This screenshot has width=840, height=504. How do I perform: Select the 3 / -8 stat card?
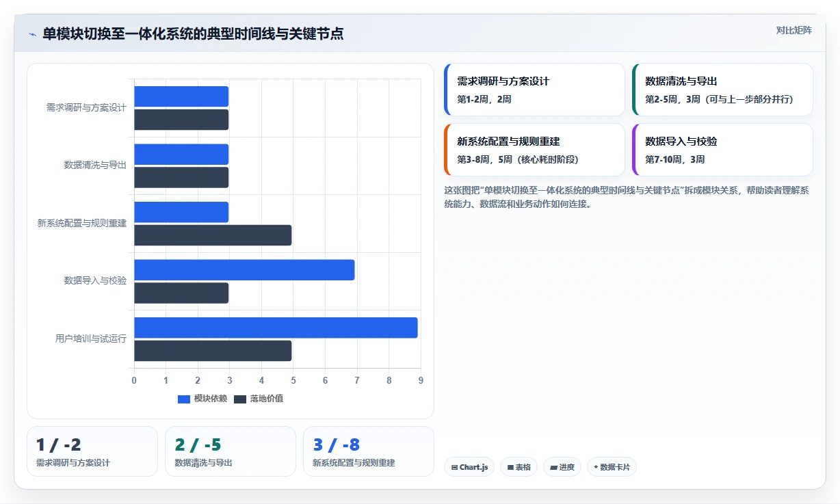(369, 451)
